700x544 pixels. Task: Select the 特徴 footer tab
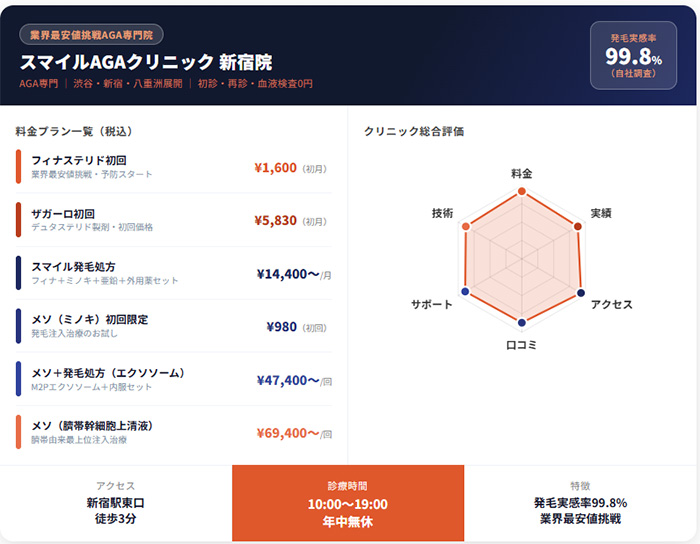point(581,504)
